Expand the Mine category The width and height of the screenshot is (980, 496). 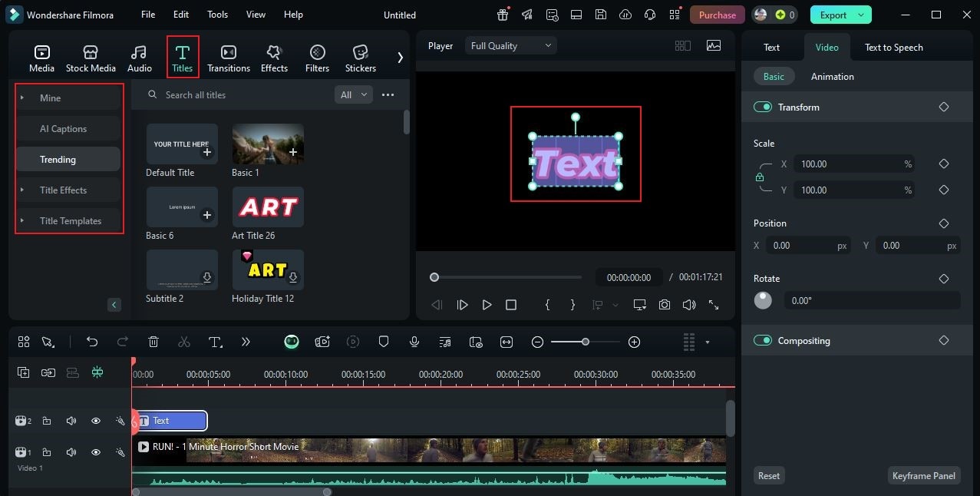pos(68,98)
